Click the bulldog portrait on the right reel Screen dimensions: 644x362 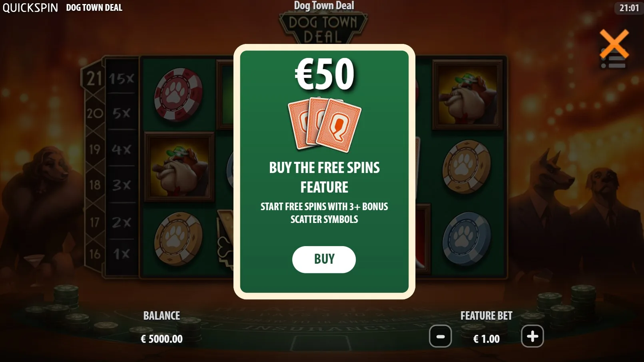pos(468,95)
